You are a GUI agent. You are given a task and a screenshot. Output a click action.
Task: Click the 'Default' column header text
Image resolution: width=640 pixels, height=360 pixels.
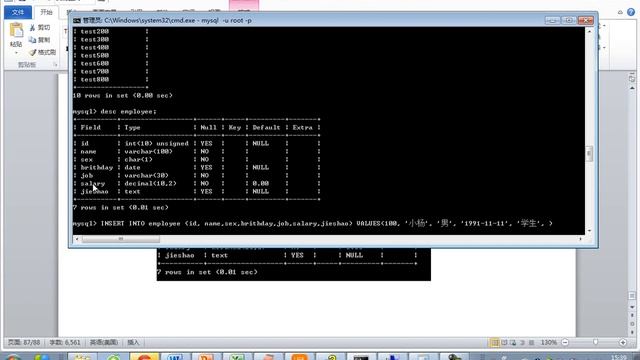click(x=266, y=127)
